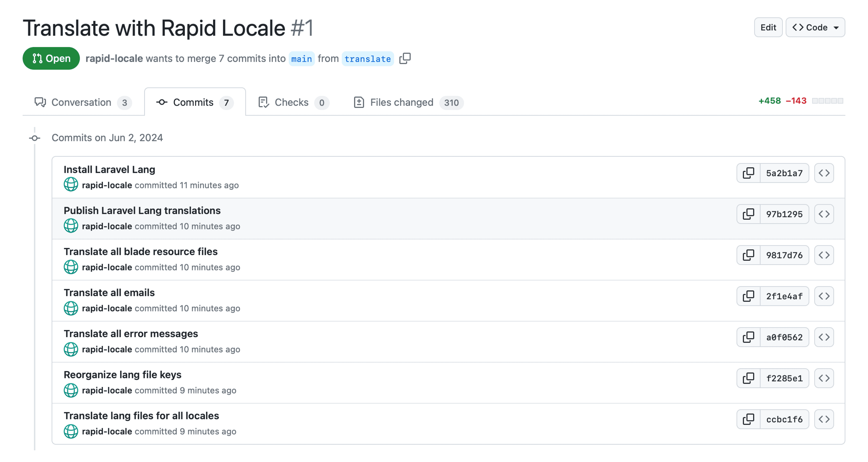
Task: Open commit hash f2285e1
Action: pyautogui.click(x=784, y=378)
